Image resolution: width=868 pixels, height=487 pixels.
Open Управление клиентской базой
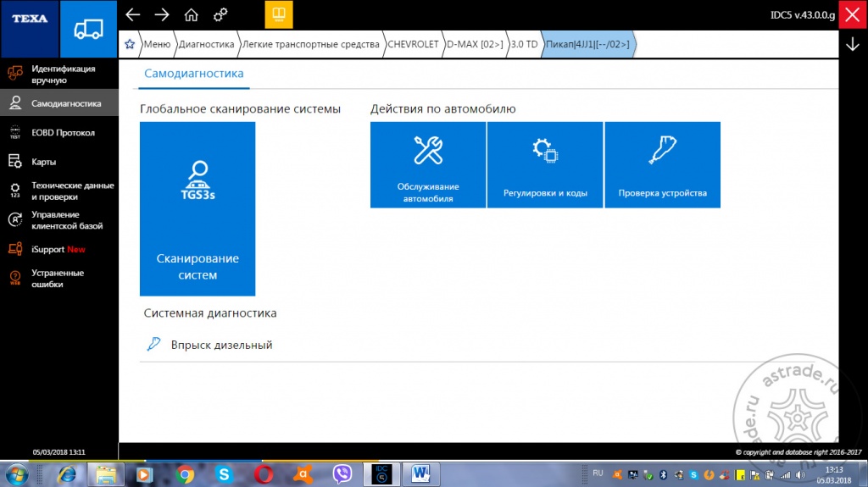tap(59, 220)
